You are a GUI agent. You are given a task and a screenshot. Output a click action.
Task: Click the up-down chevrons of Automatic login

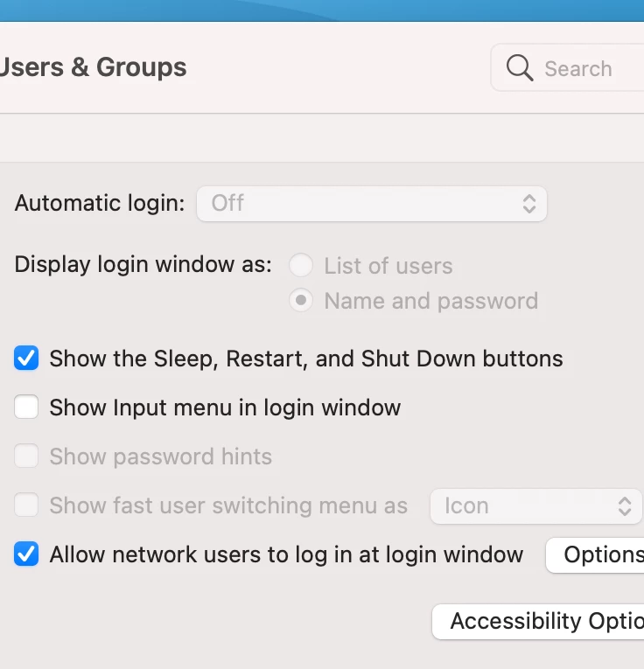coord(529,204)
